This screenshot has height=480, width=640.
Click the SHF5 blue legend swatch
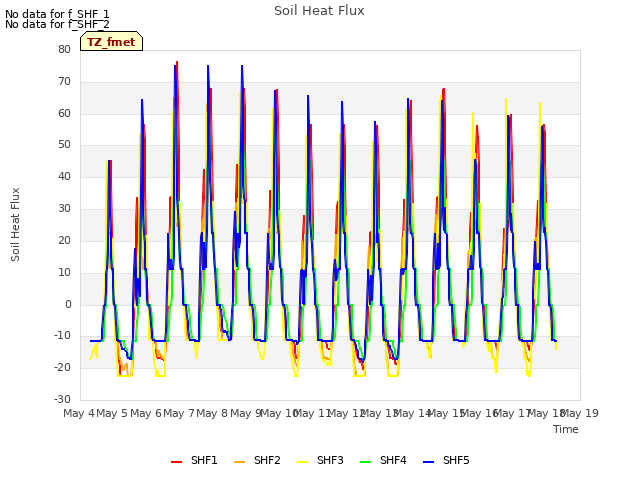(429, 462)
